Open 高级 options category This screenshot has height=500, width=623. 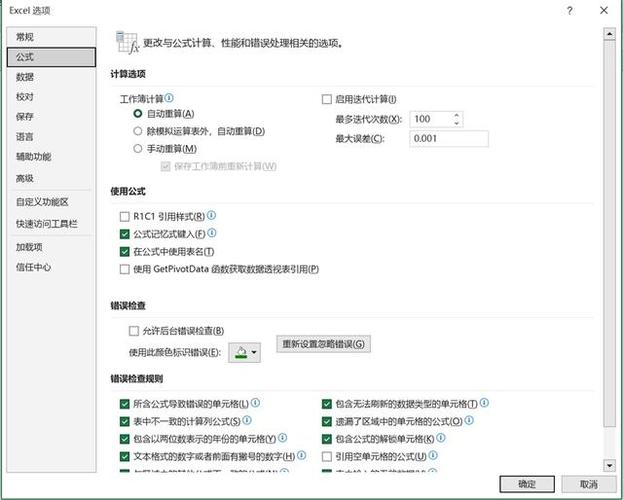pyautogui.click(x=51, y=178)
